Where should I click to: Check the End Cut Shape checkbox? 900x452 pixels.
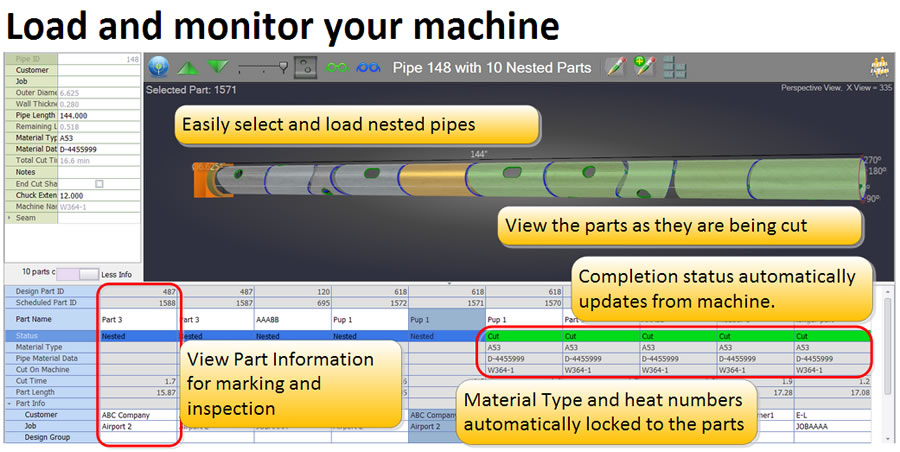tap(99, 184)
